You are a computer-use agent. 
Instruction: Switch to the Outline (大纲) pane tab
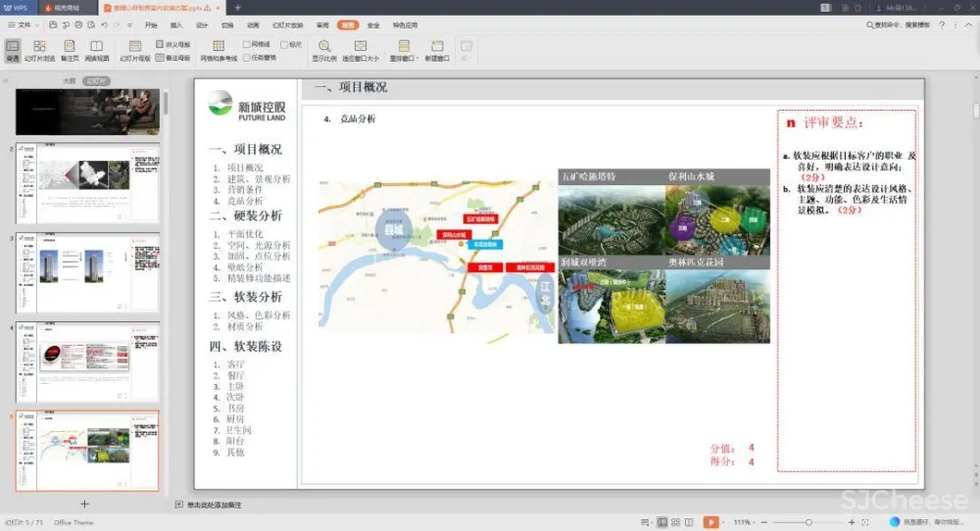[x=70, y=81]
